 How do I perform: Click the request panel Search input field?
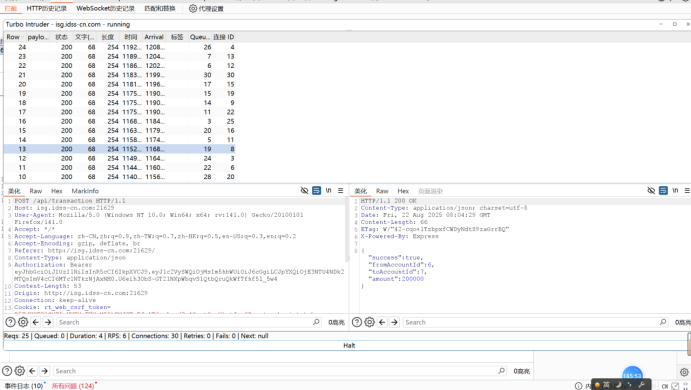(185, 322)
